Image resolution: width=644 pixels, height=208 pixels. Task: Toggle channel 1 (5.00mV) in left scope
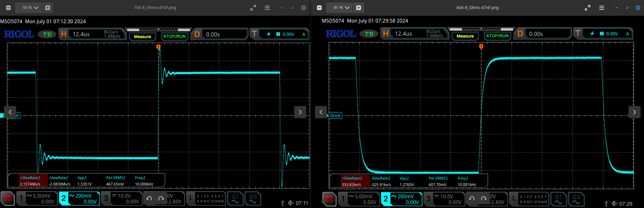click(37, 199)
